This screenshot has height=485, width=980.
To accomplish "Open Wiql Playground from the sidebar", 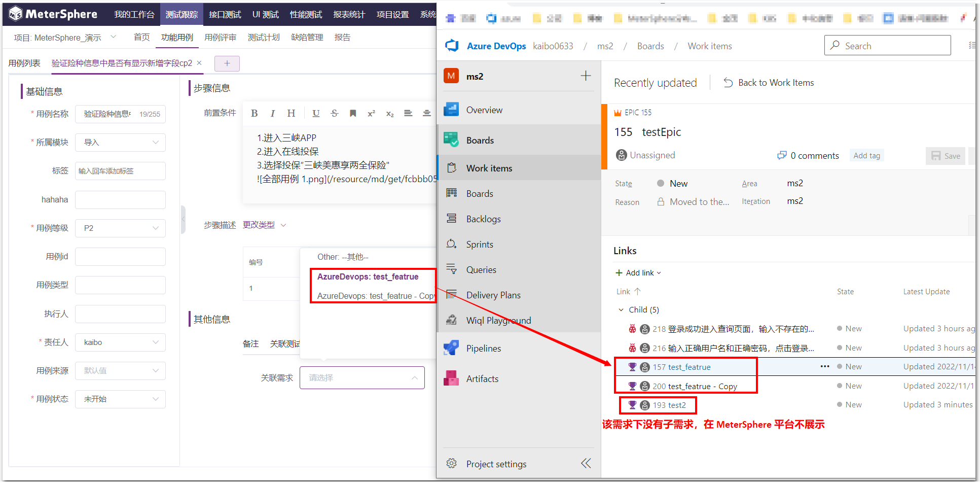I will 498,320.
